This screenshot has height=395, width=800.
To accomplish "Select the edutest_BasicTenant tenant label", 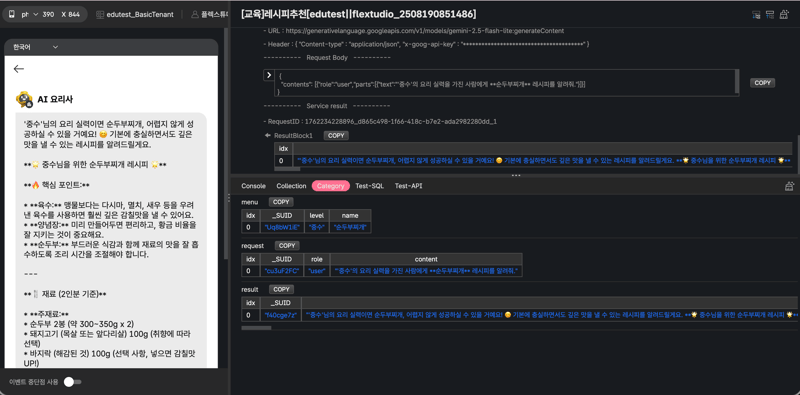I will coord(140,15).
